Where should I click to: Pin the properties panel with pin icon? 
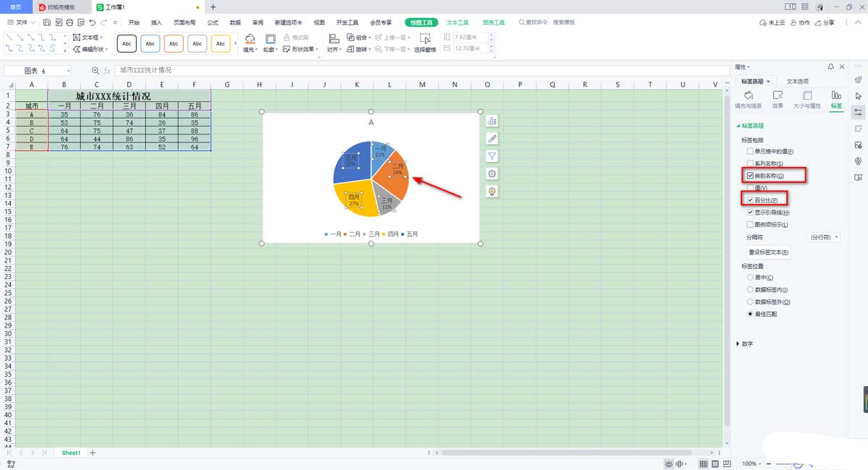(831, 67)
